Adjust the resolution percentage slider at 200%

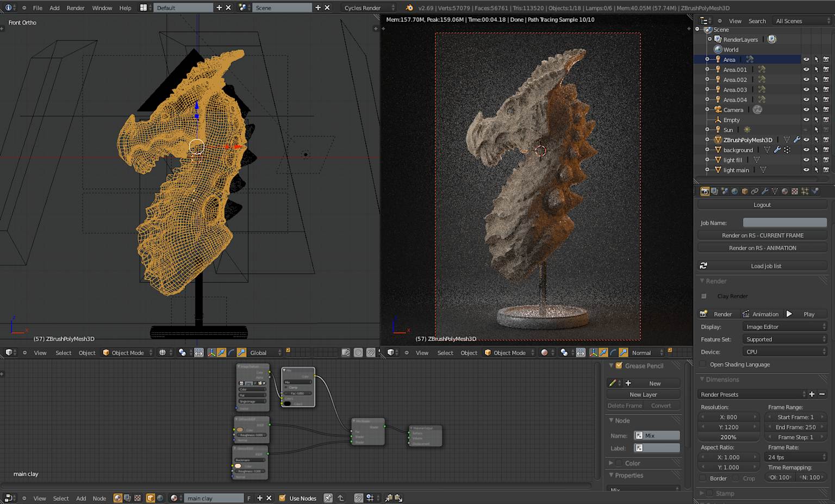tap(728, 437)
